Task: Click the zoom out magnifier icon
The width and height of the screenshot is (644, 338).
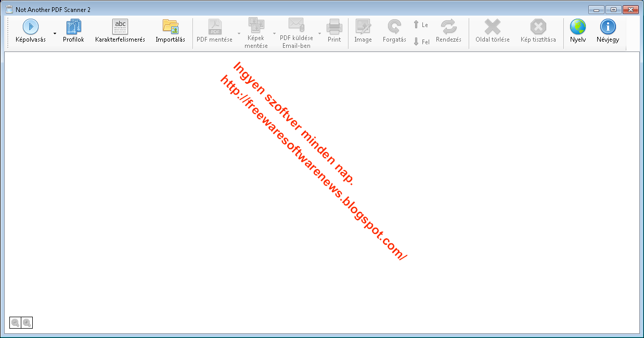Action: click(x=15, y=323)
